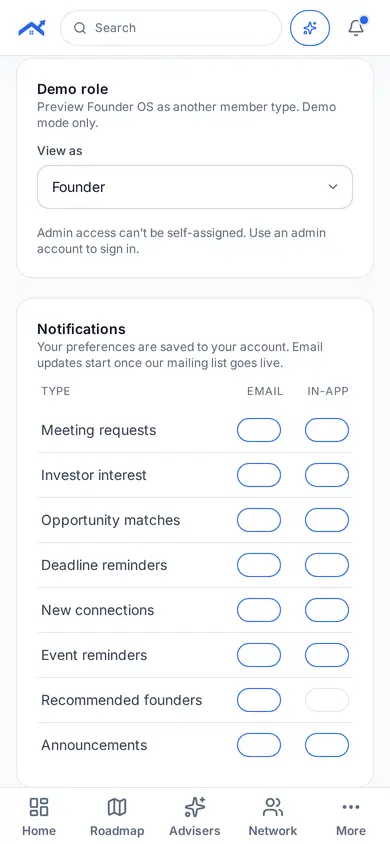Focus the Search input field
This screenshot has height=844, width=390.
click(171, 28)
